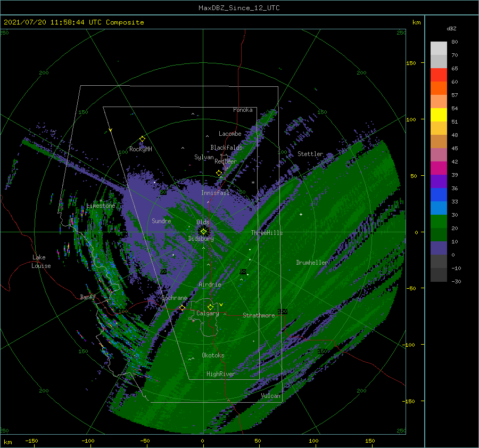
Task: Click the MaxDBZ_Since_12_UTC title
Action: [x=239, y=8]
